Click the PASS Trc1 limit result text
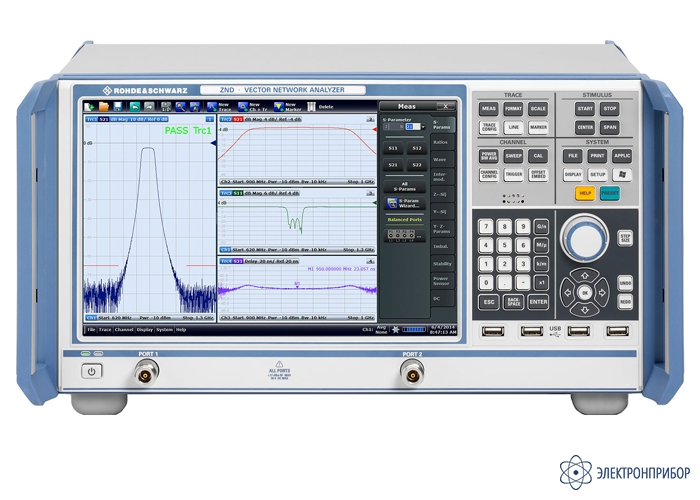Viewport: 700px width, 500px height. [188, 130]
